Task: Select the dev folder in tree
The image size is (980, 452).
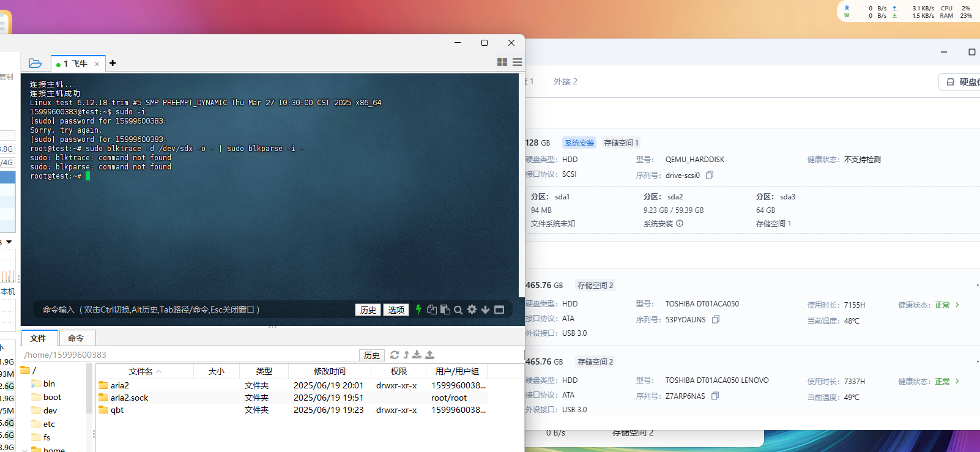Action: [44, 410]
